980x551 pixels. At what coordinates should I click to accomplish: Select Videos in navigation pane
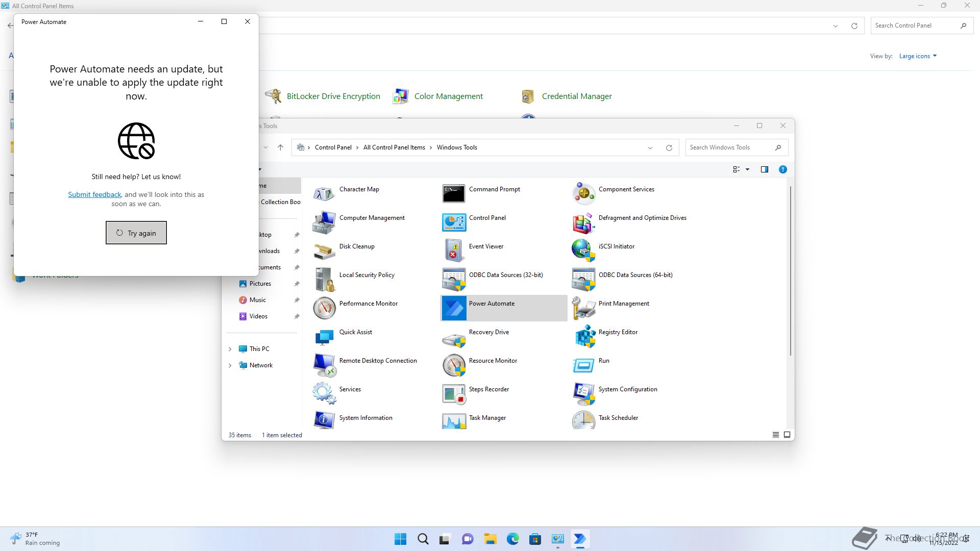point(258,316)
